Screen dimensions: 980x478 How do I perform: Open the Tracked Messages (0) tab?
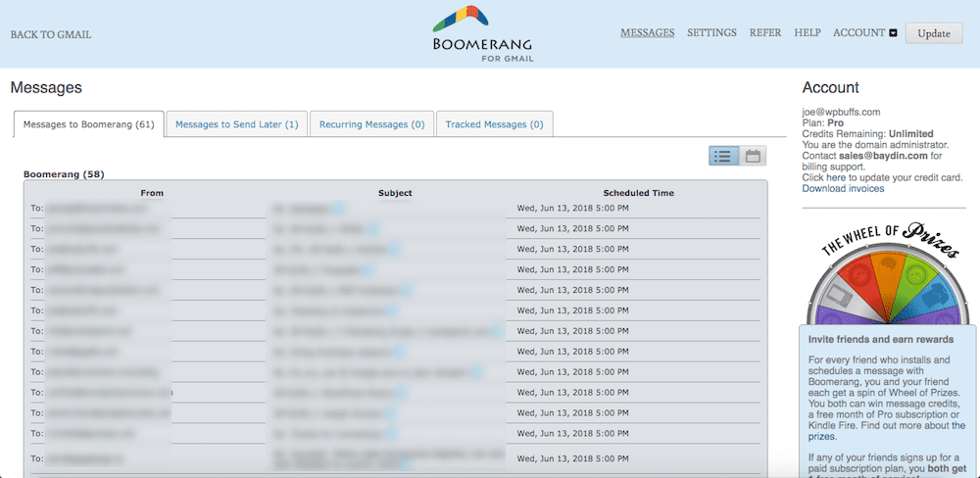pyautogui.click(x=494, y=124)
